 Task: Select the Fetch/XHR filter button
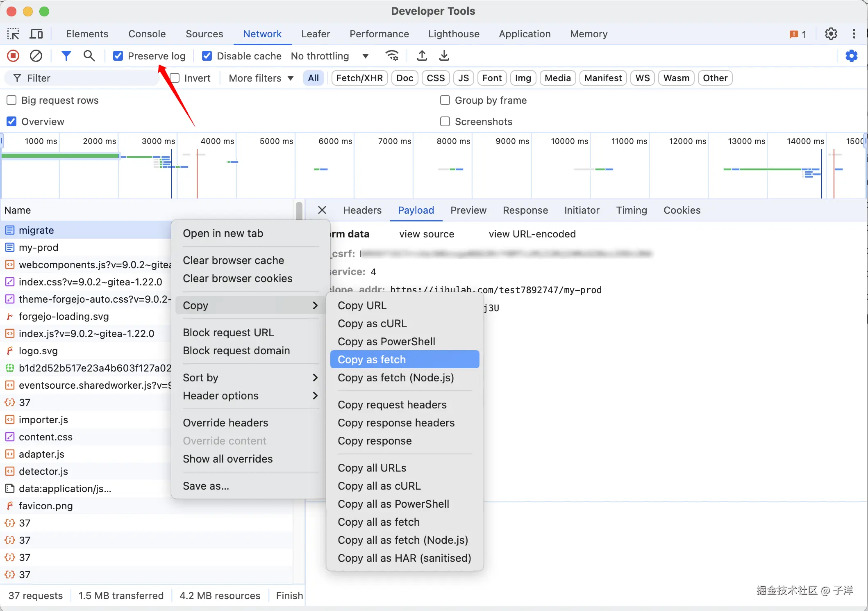click(359, 78)
